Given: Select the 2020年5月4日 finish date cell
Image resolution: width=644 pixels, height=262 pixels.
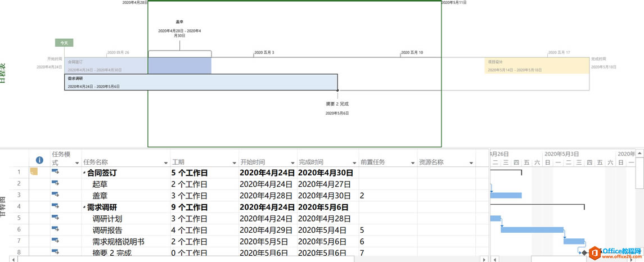Looking at the screenshot, I should pyautogui.click(x=328, y=230).
